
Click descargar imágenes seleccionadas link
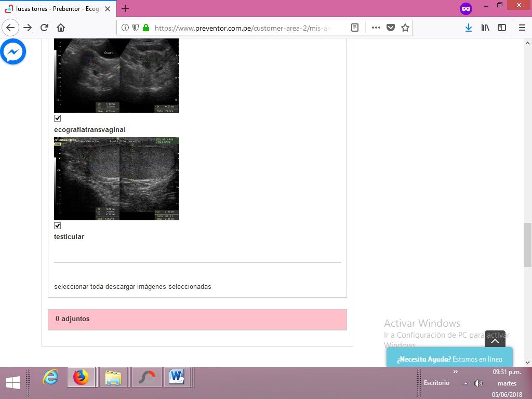tap(158, 287)
